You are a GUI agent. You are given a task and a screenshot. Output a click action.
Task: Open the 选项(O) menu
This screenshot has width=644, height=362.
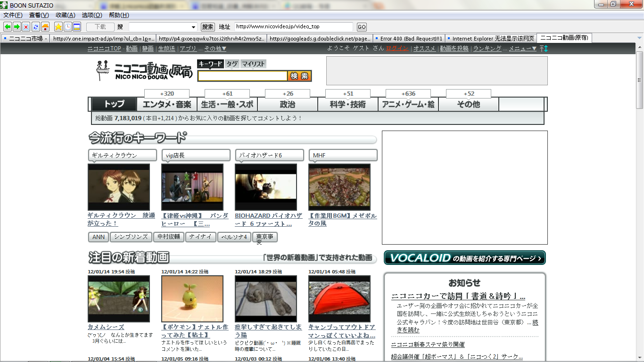point(91,15)
